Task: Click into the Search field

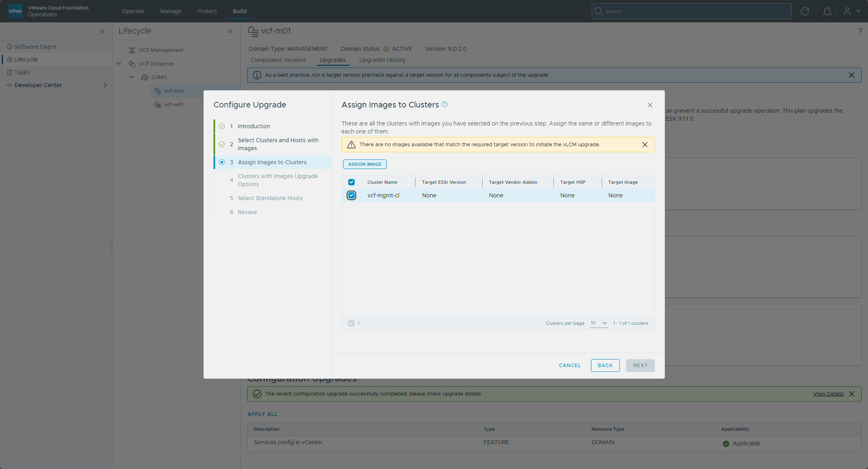Action: click(691, 11)
